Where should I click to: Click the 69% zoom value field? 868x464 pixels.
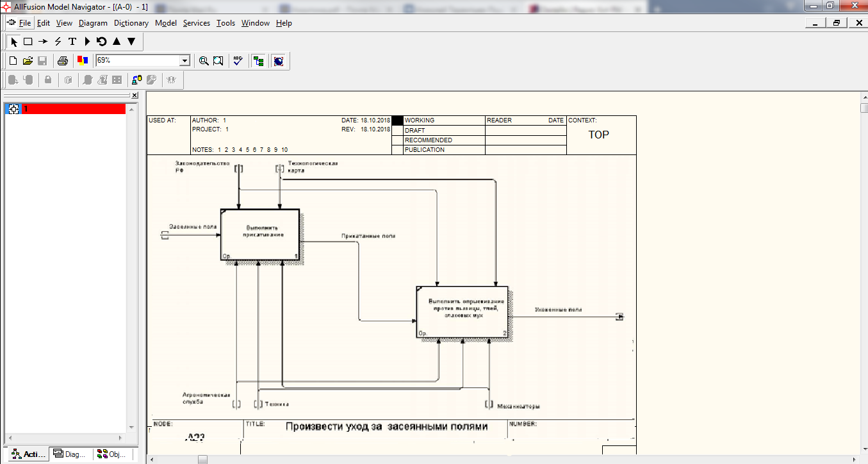[x=137, y=60]
